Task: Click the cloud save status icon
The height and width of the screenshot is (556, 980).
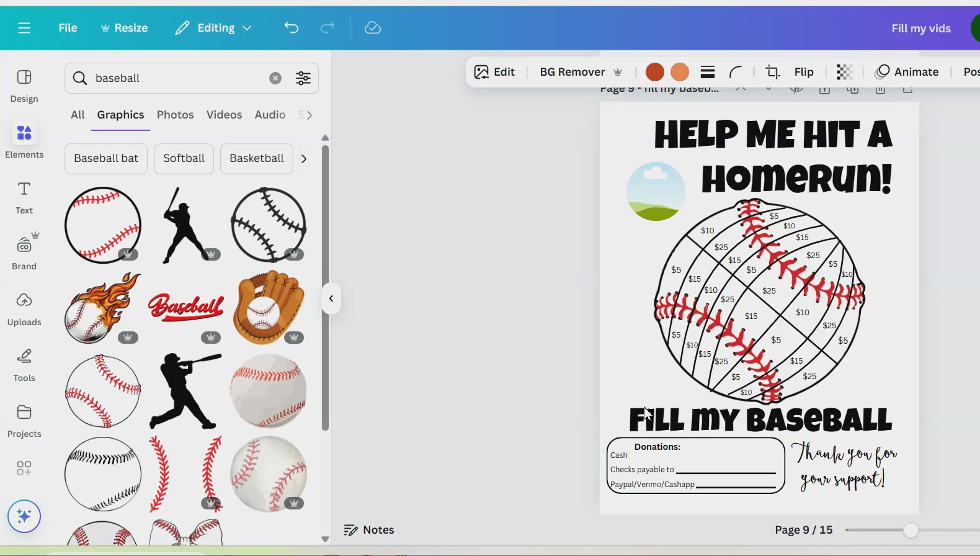Action: coord(372,28)
